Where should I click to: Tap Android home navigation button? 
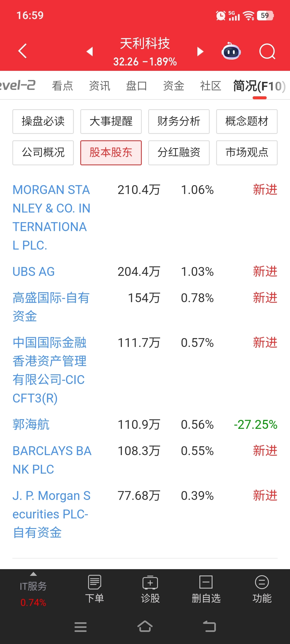coord(145,627)
